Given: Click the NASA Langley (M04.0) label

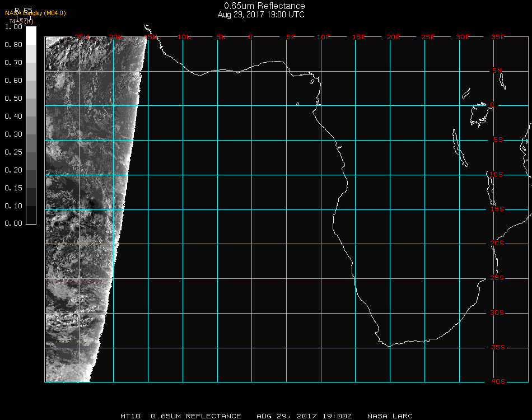Looking at the screenshot, I should click(x=35, y=13).
